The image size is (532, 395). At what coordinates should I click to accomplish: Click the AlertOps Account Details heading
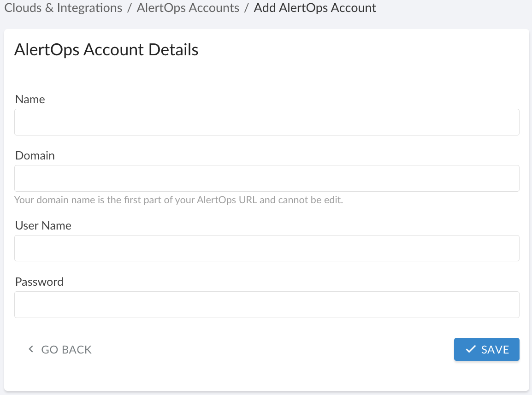point(106,49)
